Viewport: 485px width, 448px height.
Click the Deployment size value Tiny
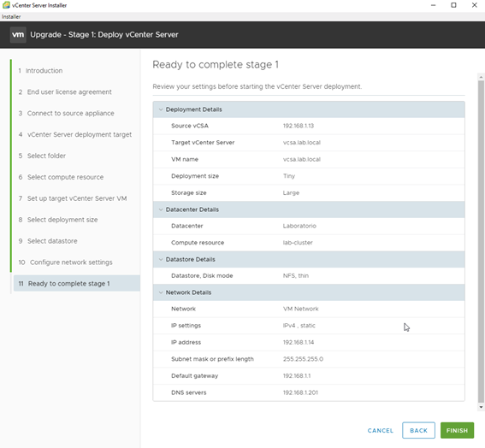(x=289, y=176)
